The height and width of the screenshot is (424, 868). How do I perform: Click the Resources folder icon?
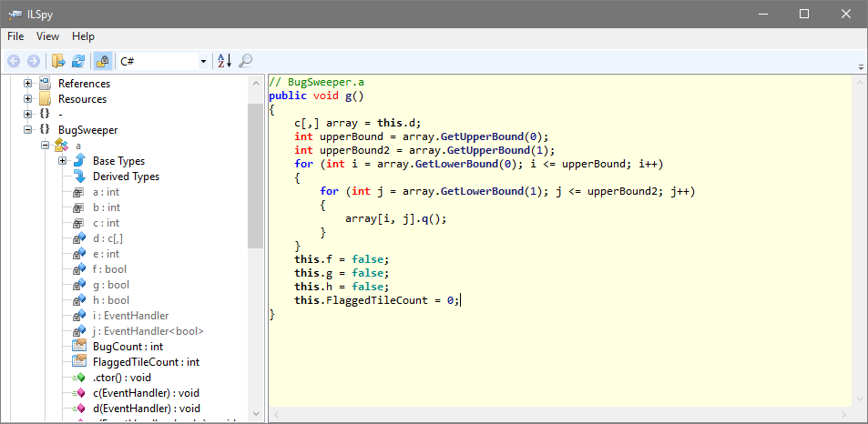pos(45,99)
